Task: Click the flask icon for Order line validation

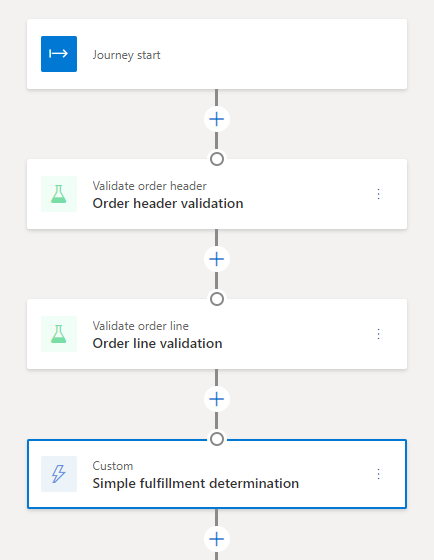Action: [59, 334]
